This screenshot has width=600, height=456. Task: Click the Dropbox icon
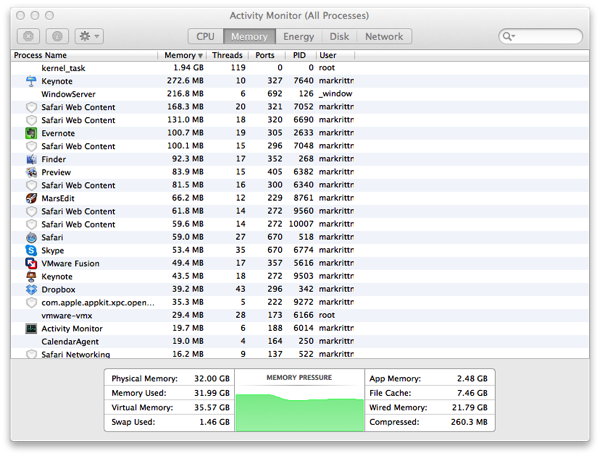[x=31, y=289]
